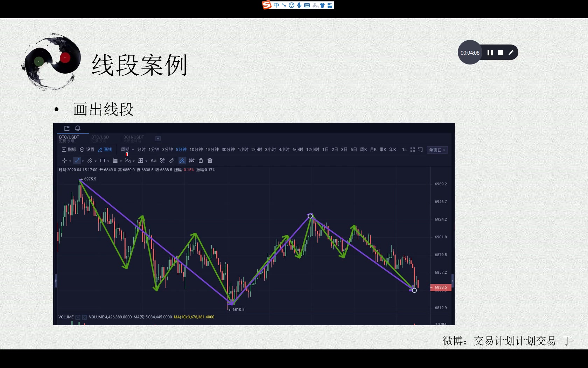The width and height of the screenshot is (588, 368).
Task: Click the right-side panel collapse handle
Action: click(453, 281)
